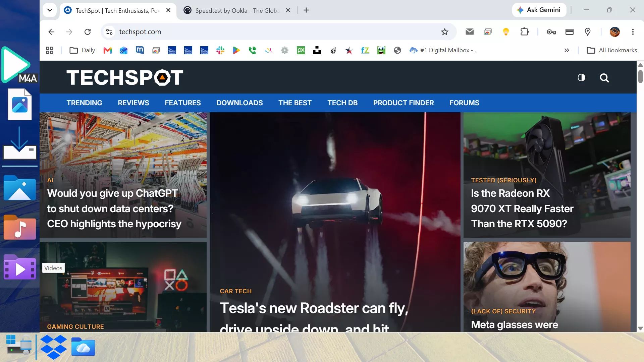Click Ask Gemini button

539,10
